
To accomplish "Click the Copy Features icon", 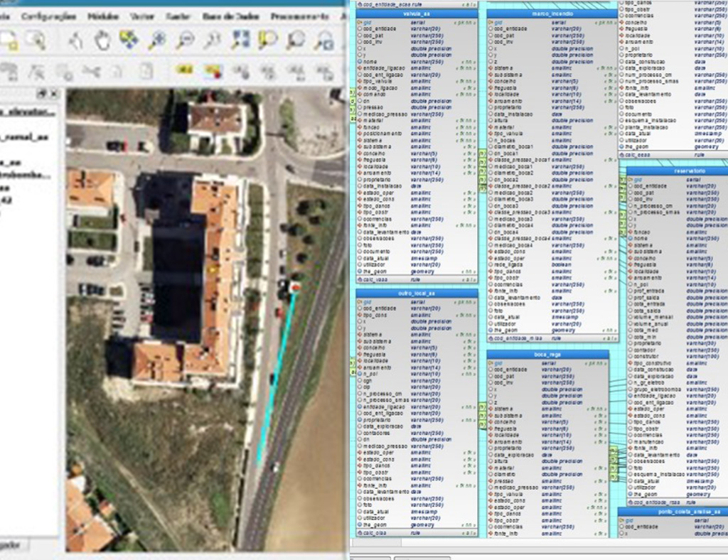I will click(117, 72).
